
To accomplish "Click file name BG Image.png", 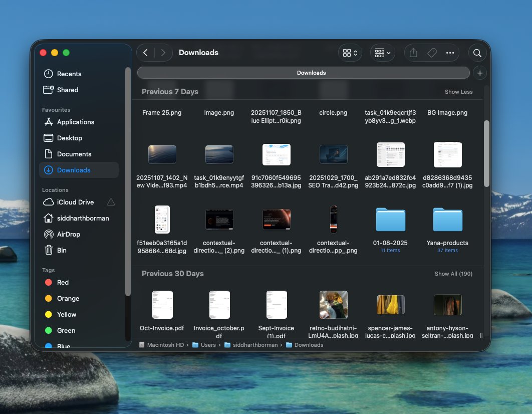I will (447, 113).
